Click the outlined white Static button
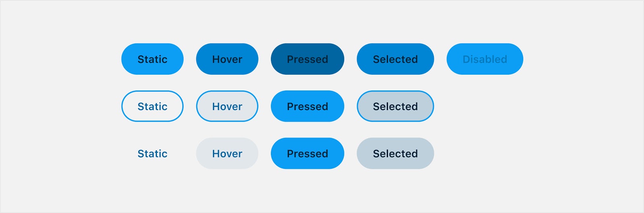This screenshot has width=644, height=213. 153,106
